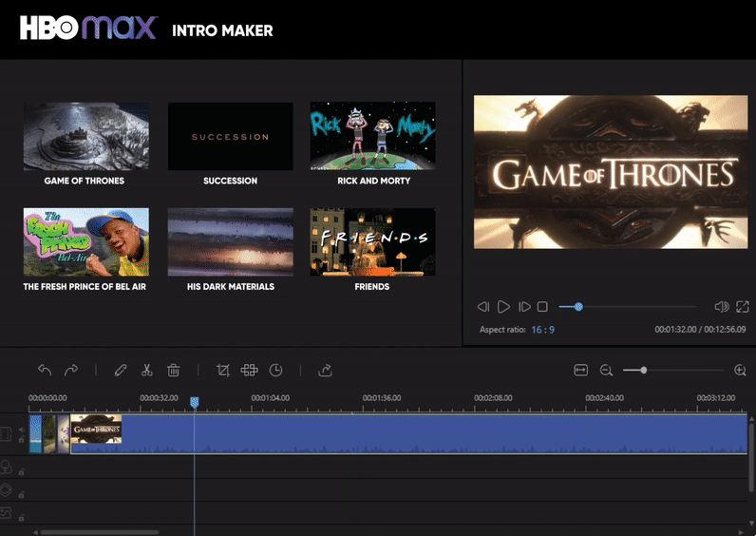Select the first blue clip on the timeline

coord(36,434)
